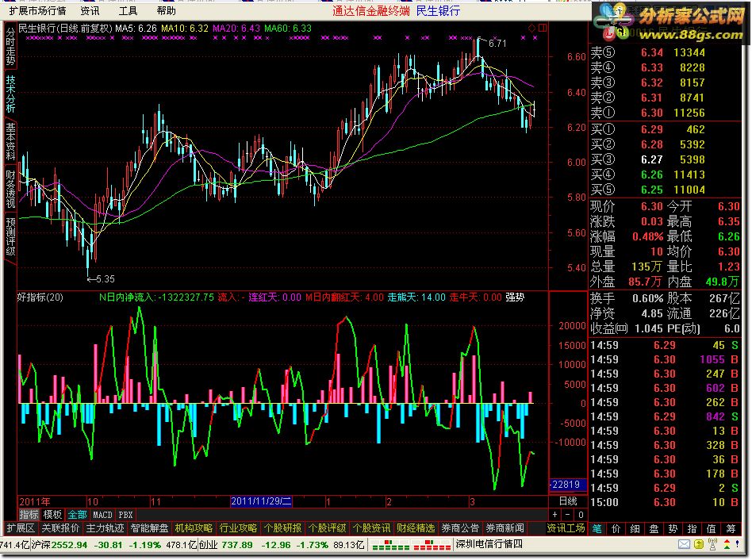Open the 帮助 menu

pos(166,10)
